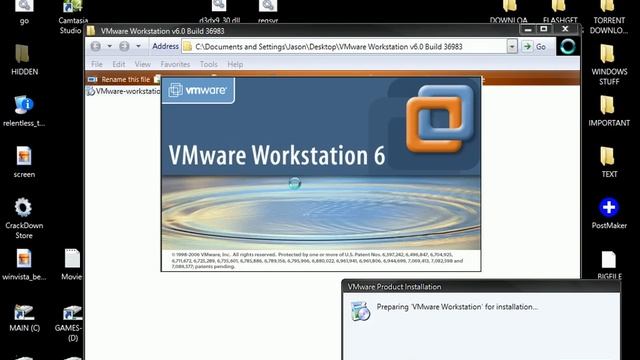Viewport: 640px width, 360px height.
Task: Click the spinning throbber in Explorer toolbar
Action: click(x=568, y=47)
